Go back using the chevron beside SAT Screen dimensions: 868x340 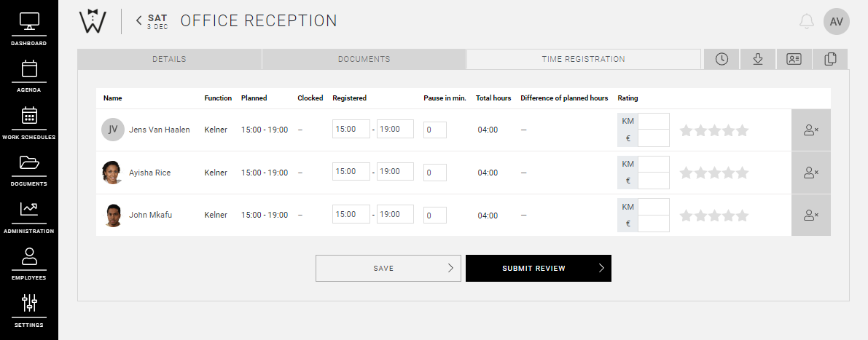(x=138, y=21)
